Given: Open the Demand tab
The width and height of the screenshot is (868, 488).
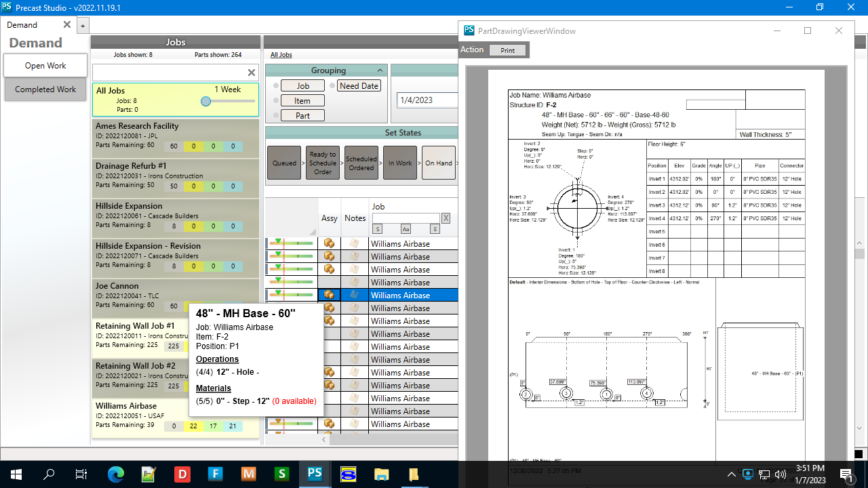Looking at the screenshot, I should 22,25.
